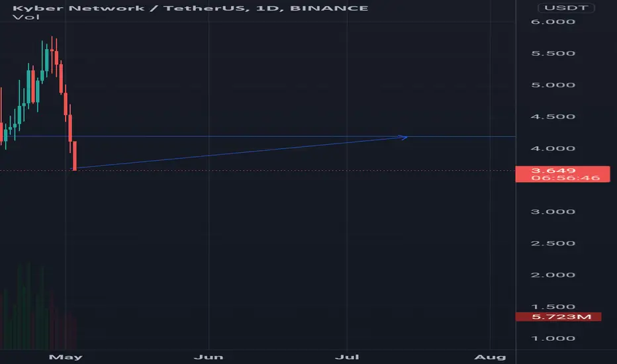Viewport: 617px width, 364px height.
Task: Select the last red candlestick near 3.649
Action: [75, 156]
